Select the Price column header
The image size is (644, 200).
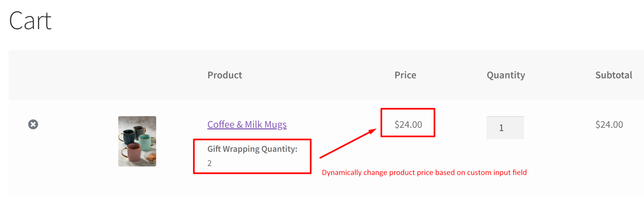(x=405, y=75)
